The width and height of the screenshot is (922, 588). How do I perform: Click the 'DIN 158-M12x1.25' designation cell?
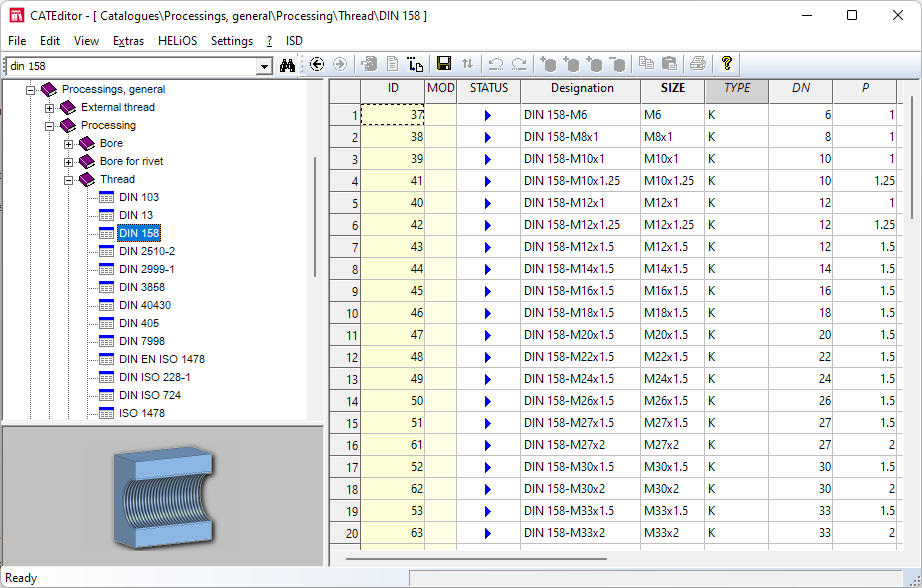coord(580,225)
